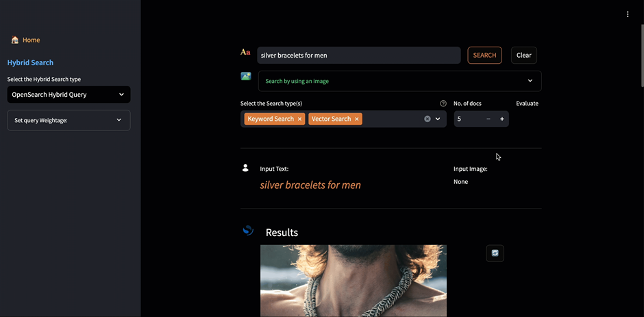Screen dimensions: 644x317
Task: Click into the search text field
Action: (359, 55)
